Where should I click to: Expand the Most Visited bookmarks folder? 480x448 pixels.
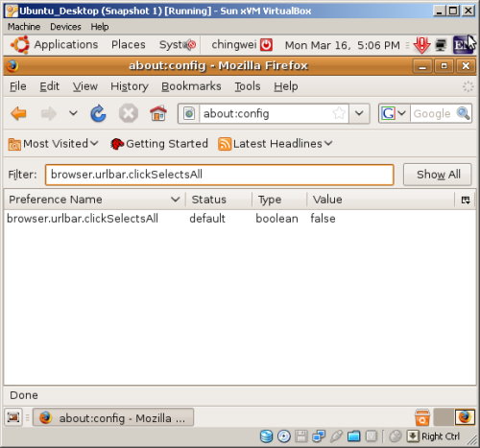[x=53, y=144]
